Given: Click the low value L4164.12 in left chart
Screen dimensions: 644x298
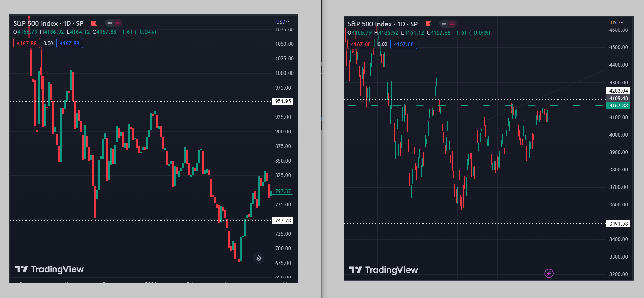Looking at the screenshot, I should [x=78, y=32].
